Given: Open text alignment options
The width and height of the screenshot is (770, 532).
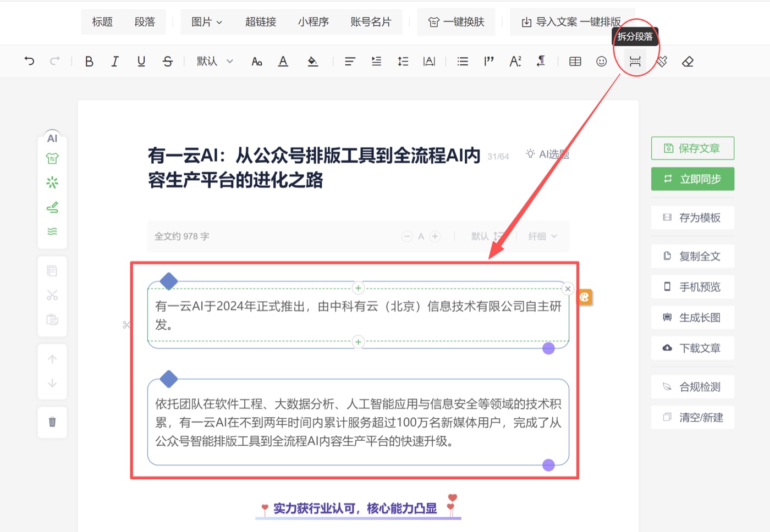Looking at the screenshot, I should (x=350, y=62).
